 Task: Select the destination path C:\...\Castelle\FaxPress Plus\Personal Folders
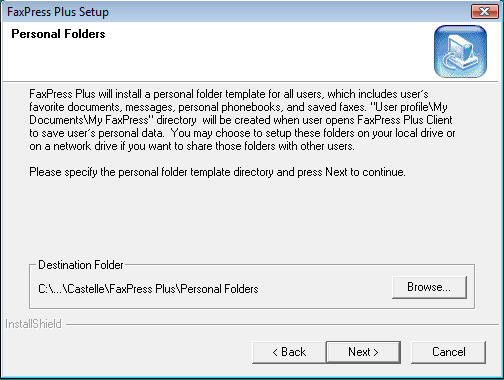[148, 289]
